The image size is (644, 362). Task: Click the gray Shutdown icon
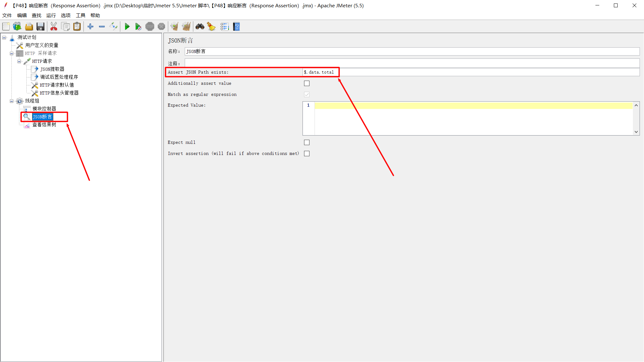pos(161,27)
